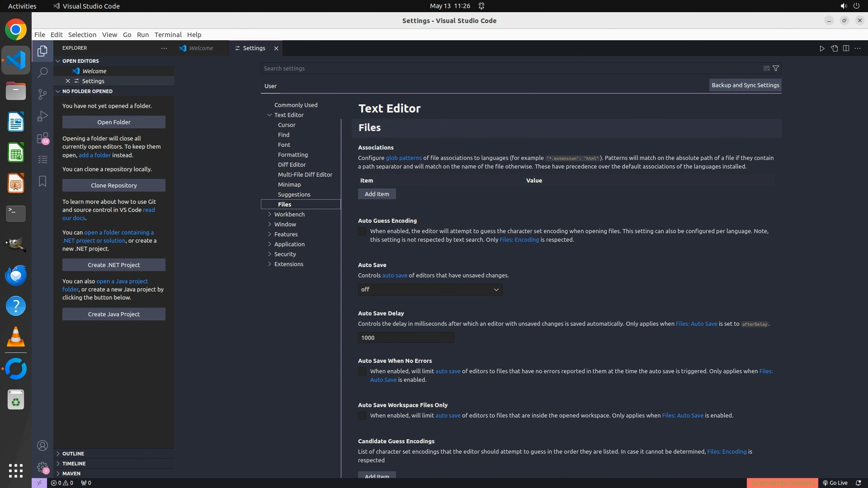This screenshot has width=868, height=488.
Task: Follow the glob patterns link
Action: coord(403,158)
